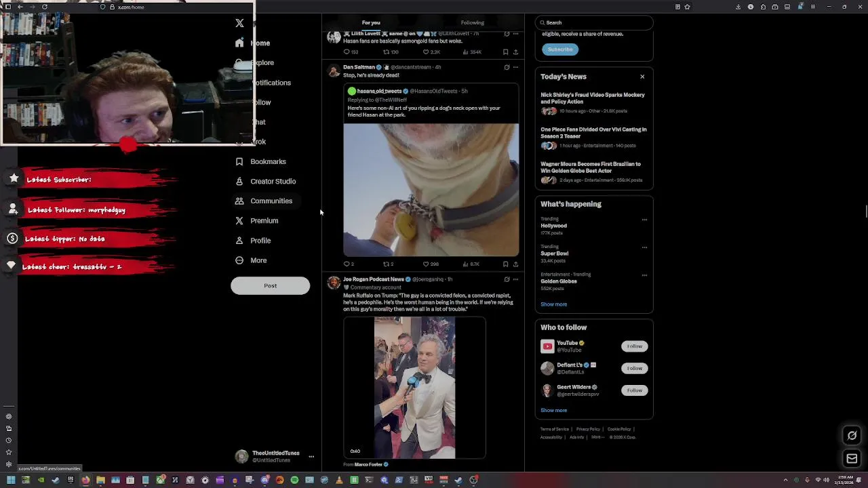This screenshot has height=488, width=868.
Task: Open Spotify from the taskbar
Action: click(x=294, y=480)
